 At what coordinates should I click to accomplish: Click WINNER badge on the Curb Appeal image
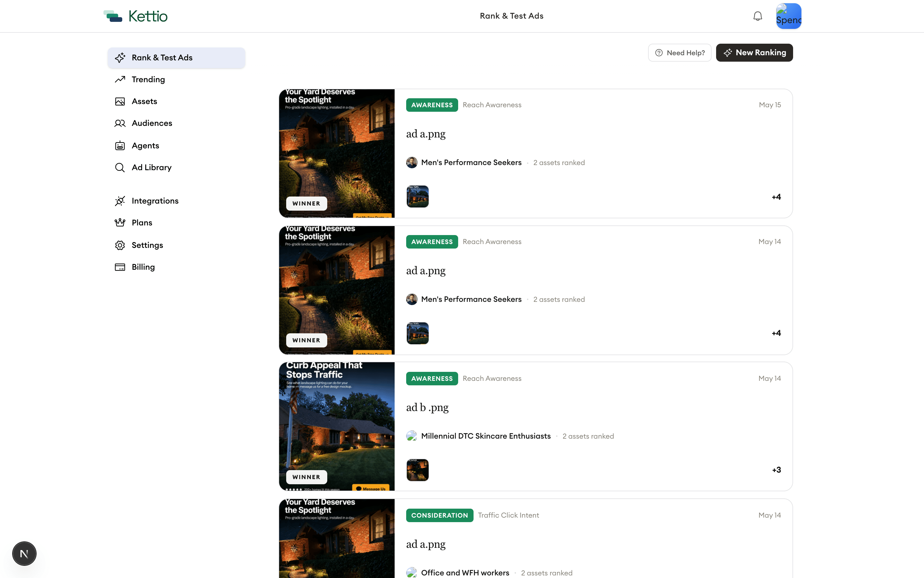click(306, 477)
